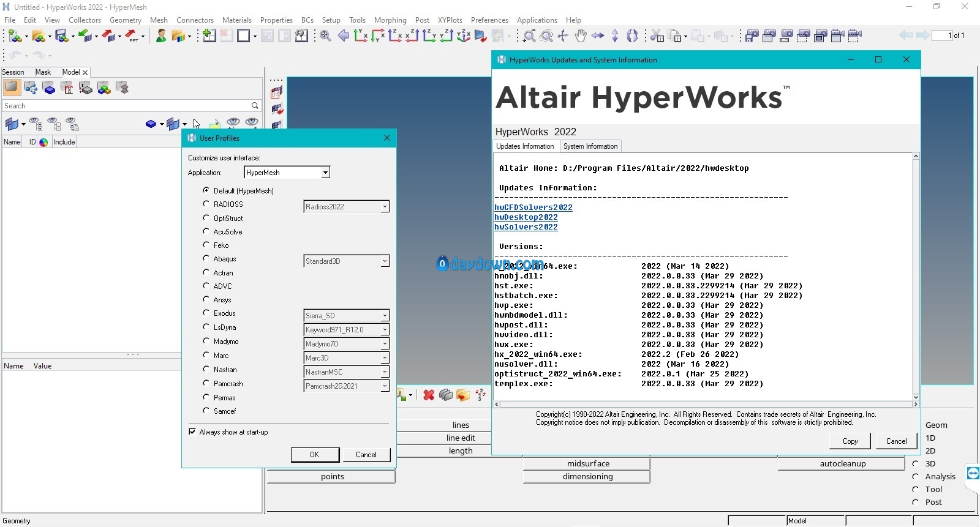Image resolution: width=980 pixels, height=527 pixels.
Task: Click the search magnifier in browser
Action: click(x=255, y=106)
